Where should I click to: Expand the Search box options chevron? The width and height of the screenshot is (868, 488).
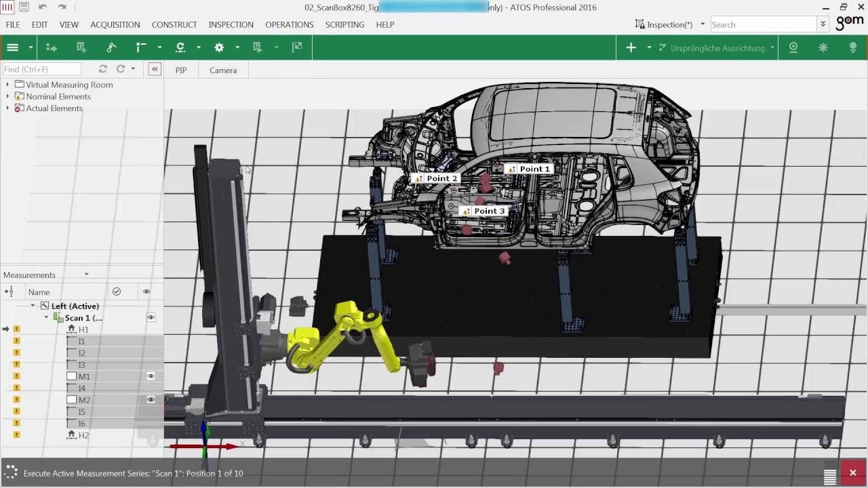coord(823,24)
